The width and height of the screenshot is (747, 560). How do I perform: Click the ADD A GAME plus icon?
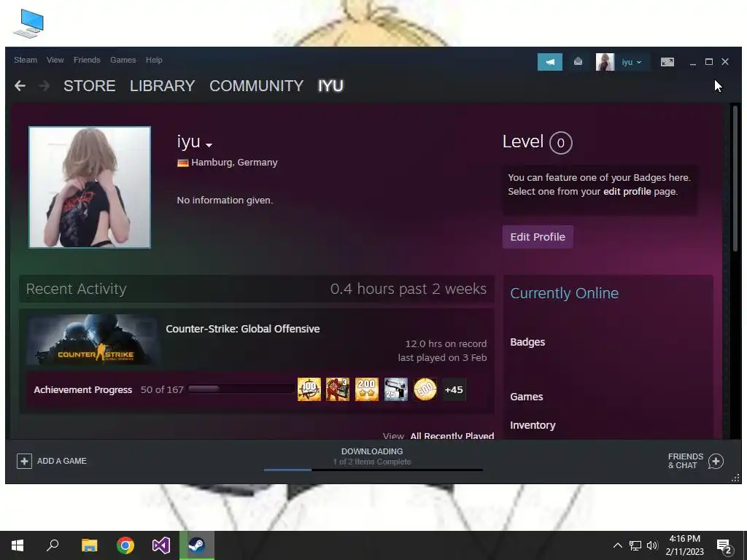[x=24, y=461]
